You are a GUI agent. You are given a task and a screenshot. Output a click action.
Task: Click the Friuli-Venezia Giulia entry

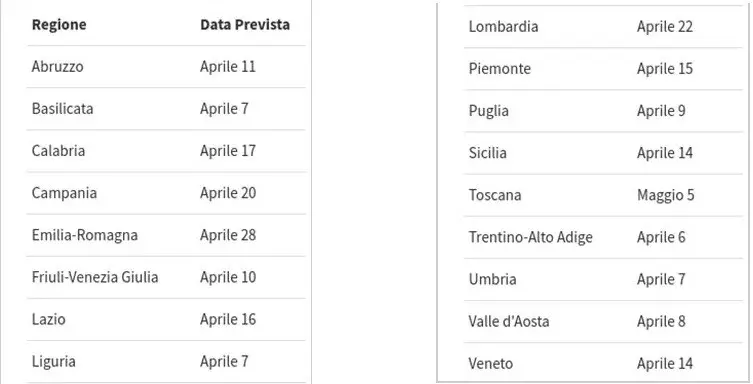coord(95,277)
